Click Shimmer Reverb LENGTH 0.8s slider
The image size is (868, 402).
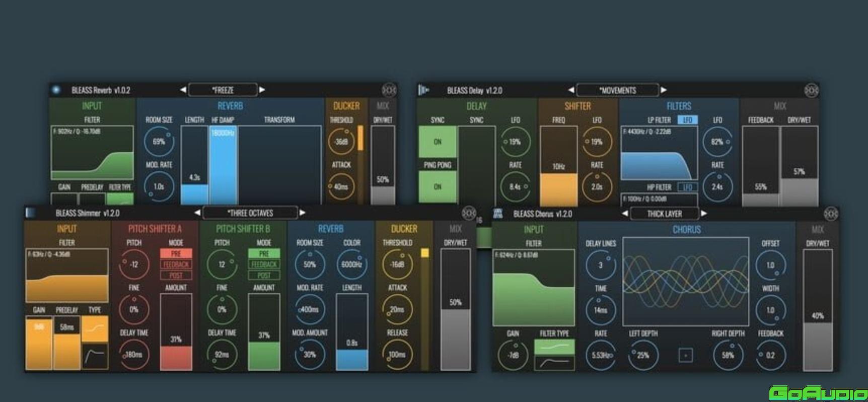click(x=352, y=331)
